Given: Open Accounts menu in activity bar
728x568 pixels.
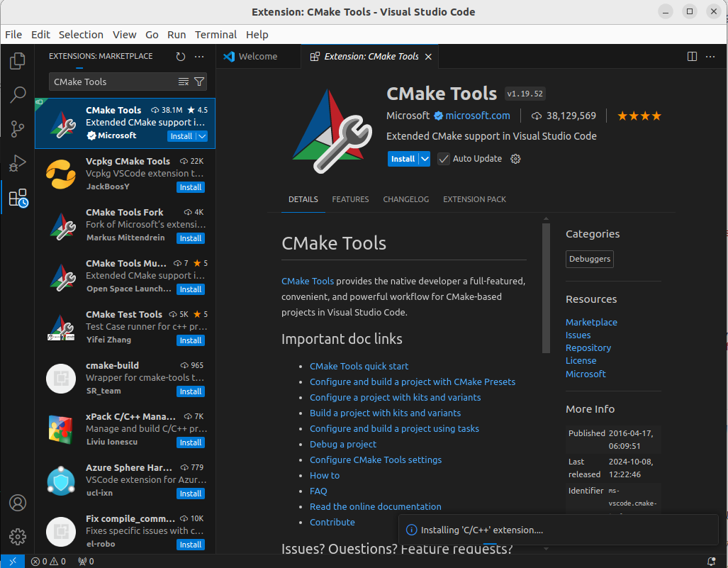Looking at the screenshot, I should (x=18, y=503).
